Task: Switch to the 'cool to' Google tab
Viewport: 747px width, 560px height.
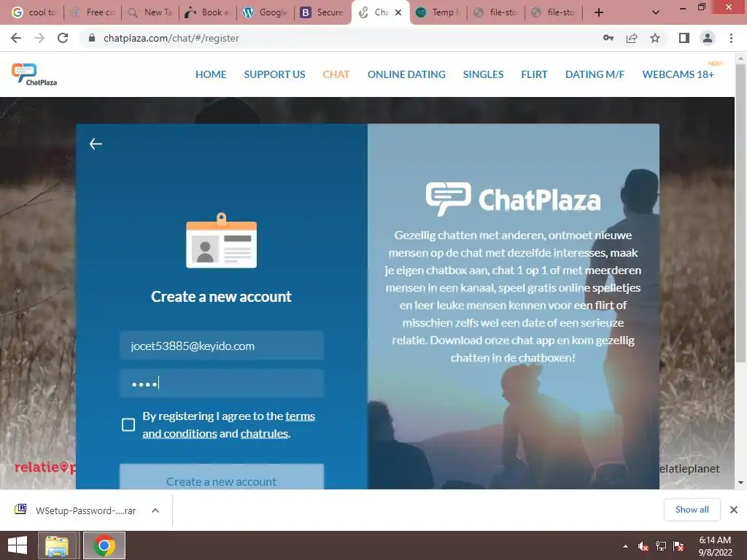Action: point(34,12)
